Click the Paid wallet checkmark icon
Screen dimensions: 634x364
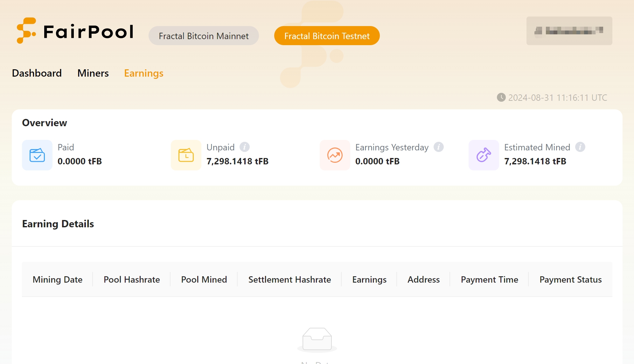point(37,155)
